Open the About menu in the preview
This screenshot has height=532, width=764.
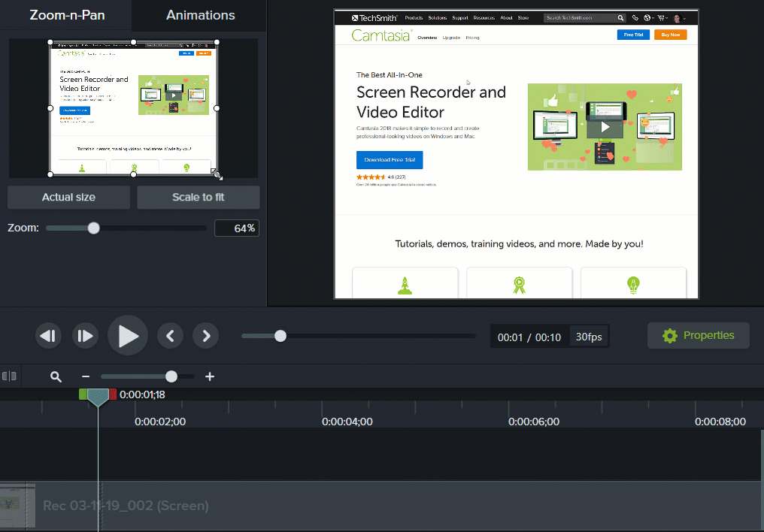pos(506,18)
